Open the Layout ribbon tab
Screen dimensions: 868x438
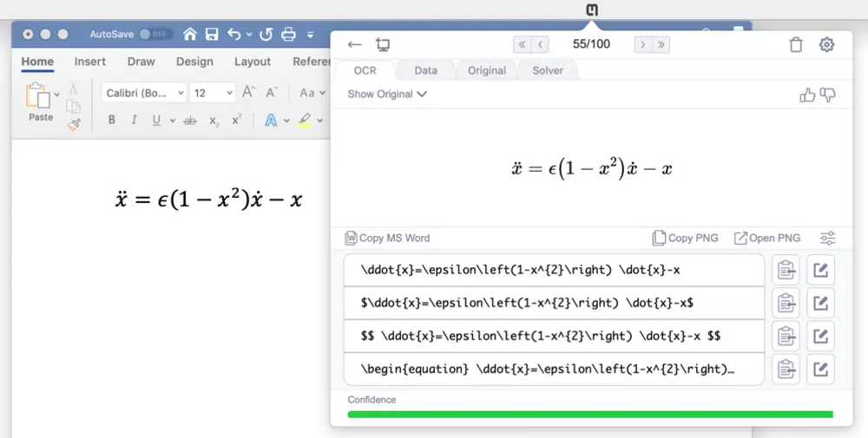(253, 62)
